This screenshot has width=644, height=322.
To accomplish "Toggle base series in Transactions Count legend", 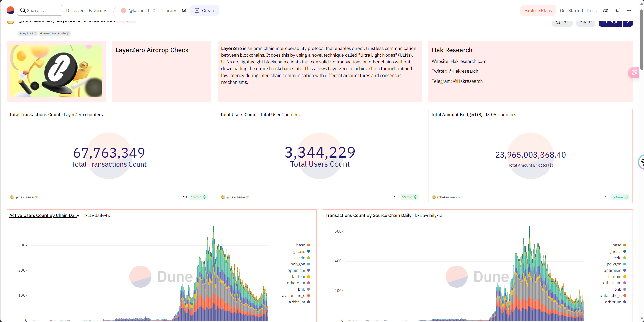I will click(x=619, y=245).
